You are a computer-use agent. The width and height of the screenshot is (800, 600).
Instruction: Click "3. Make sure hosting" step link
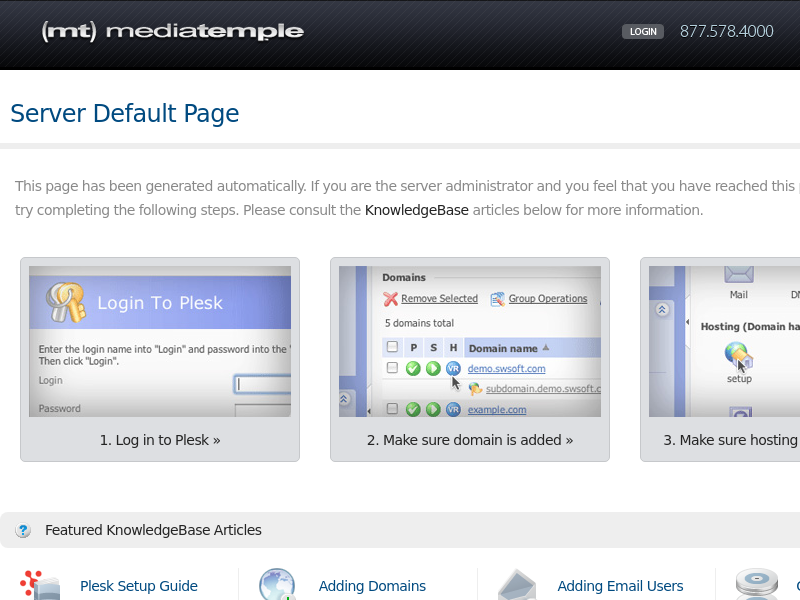(x=731, y=440)
